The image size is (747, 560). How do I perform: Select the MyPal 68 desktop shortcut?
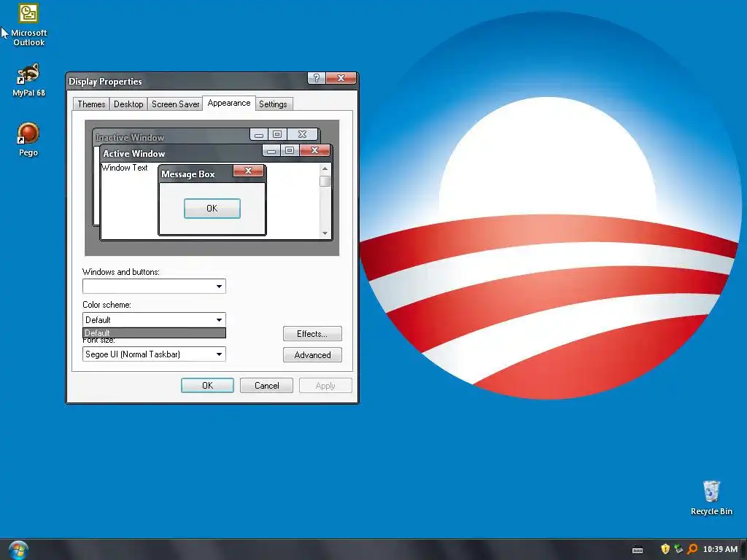(x=28, y=80)
